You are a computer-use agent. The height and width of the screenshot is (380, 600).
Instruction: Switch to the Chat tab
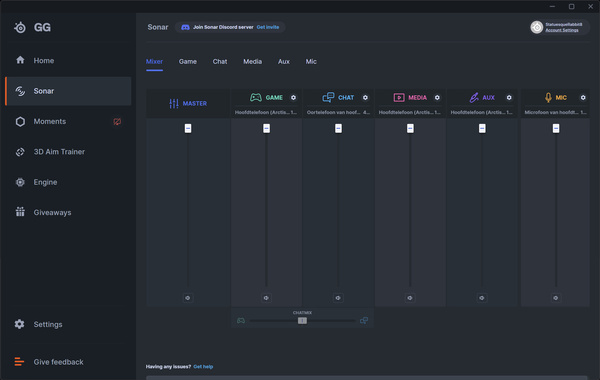(x=220, y=62)
